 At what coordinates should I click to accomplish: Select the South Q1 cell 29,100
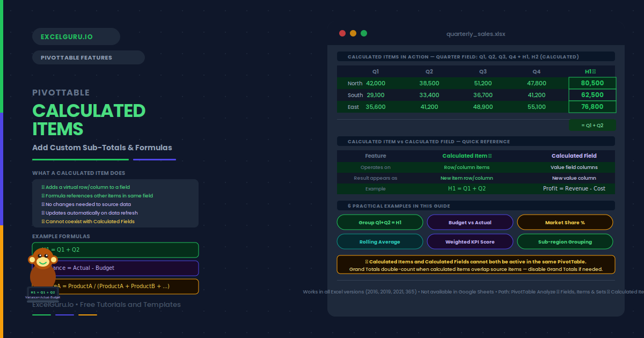tap(376, 95)
